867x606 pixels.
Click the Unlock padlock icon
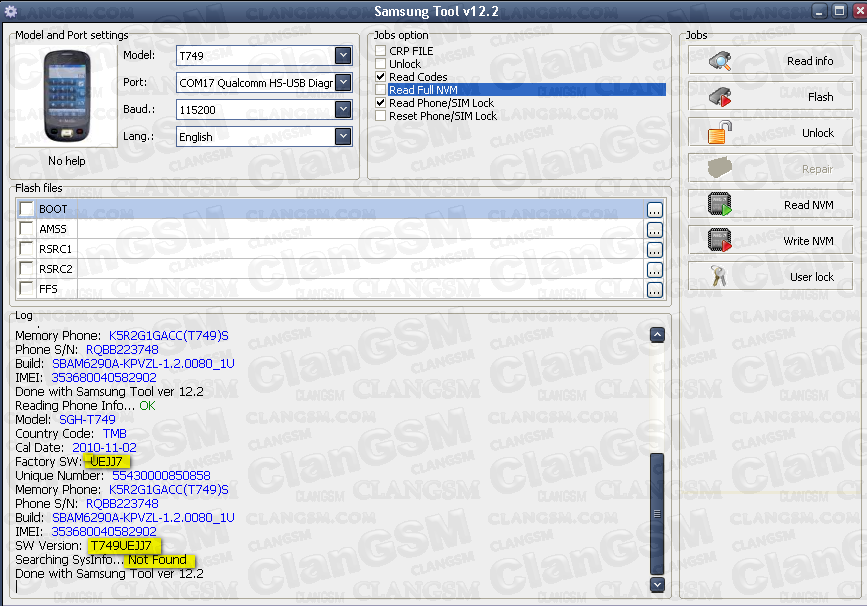click(x=720, y=133)
